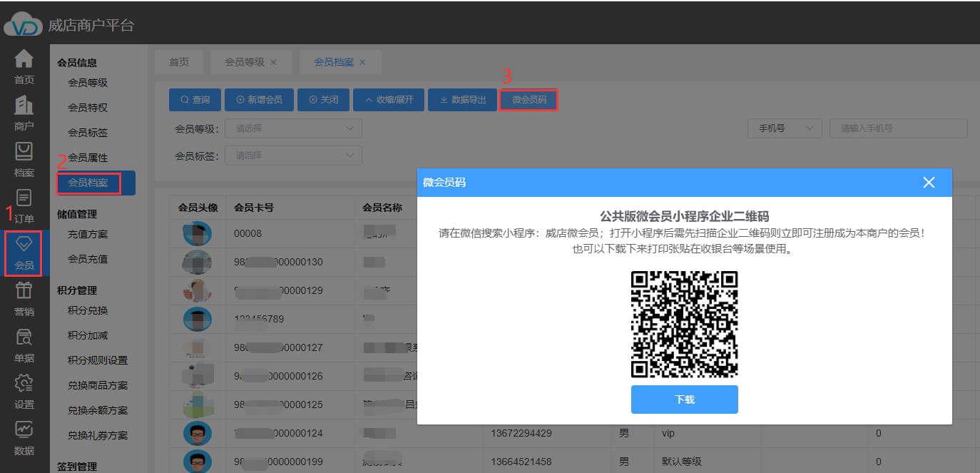Click the 新增会员 button
The width and height of the screenshot is (980, 473).
coord(259,100)
